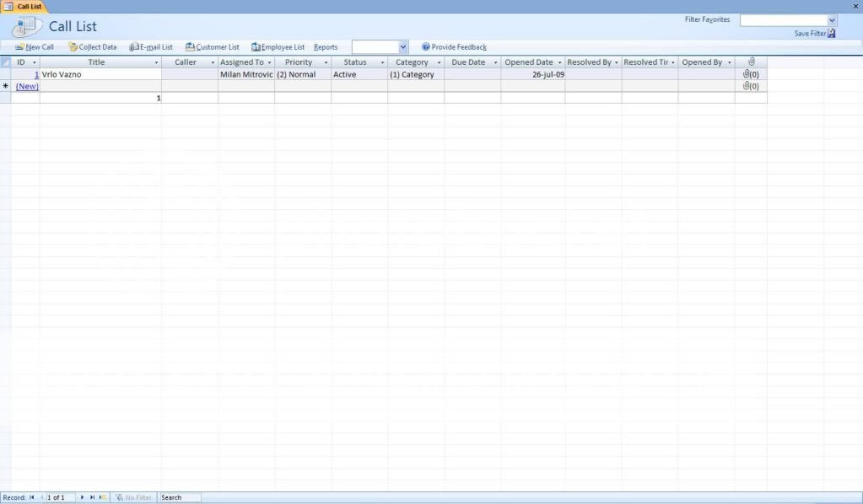Click the (New) record link

coord(26,86)
